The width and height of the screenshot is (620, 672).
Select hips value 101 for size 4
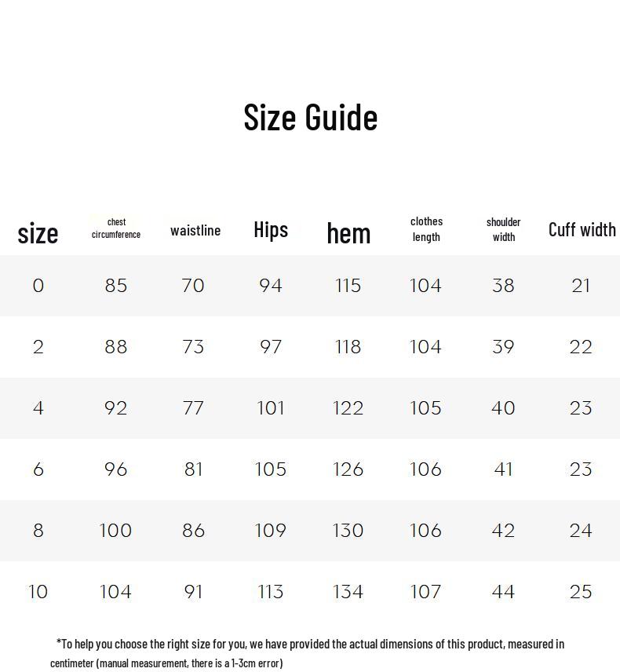pyautogui.click(x=271, y=408)
